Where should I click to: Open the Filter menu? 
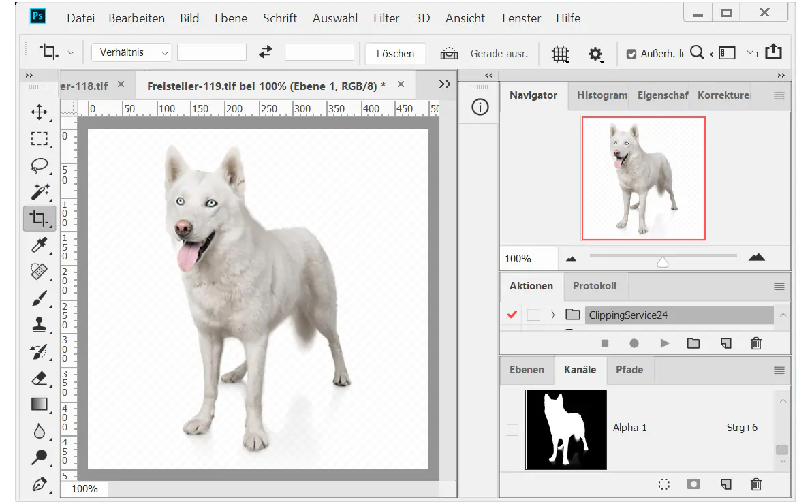[386, 18]
